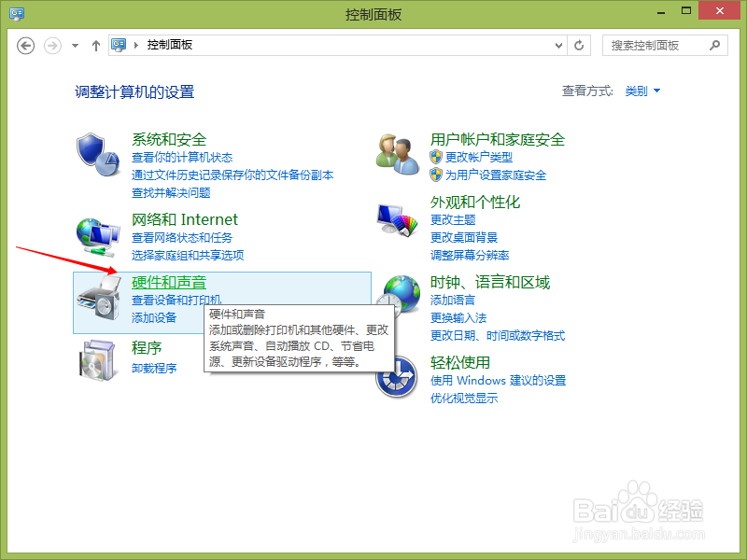Open the 类别 view-by dropdown
Screen dimensions: 747x560
tap(642, 91)
